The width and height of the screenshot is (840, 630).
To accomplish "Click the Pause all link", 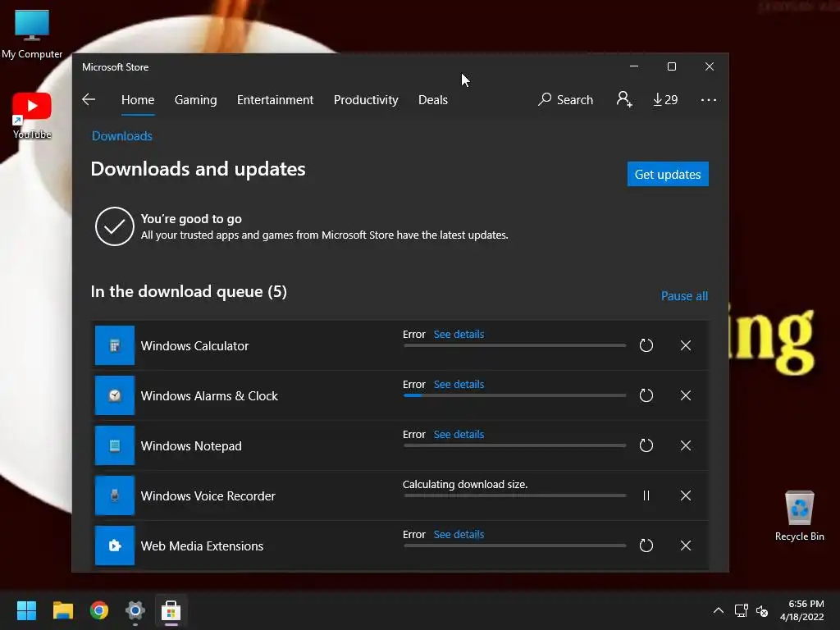I will point(684,295).
